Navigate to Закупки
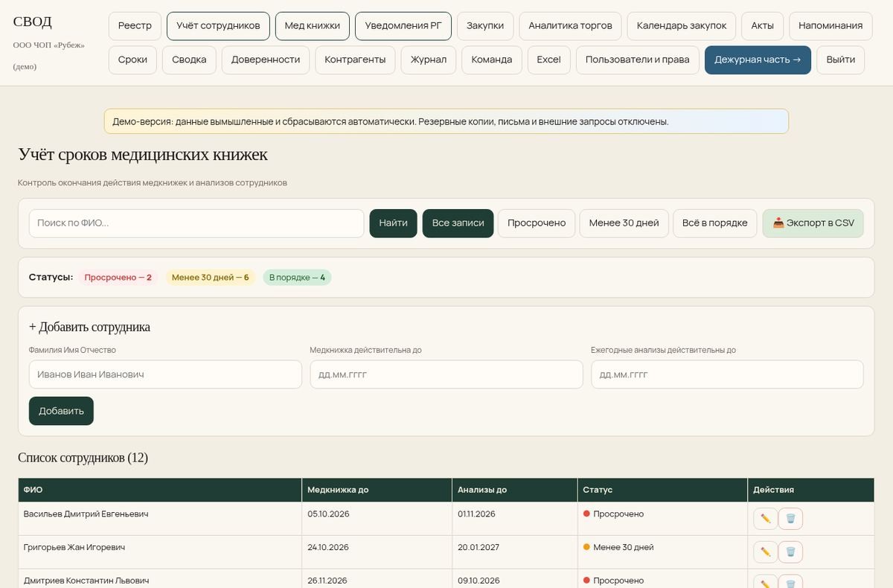The height and width of the screenshot is (588, 893). [485, 26]
